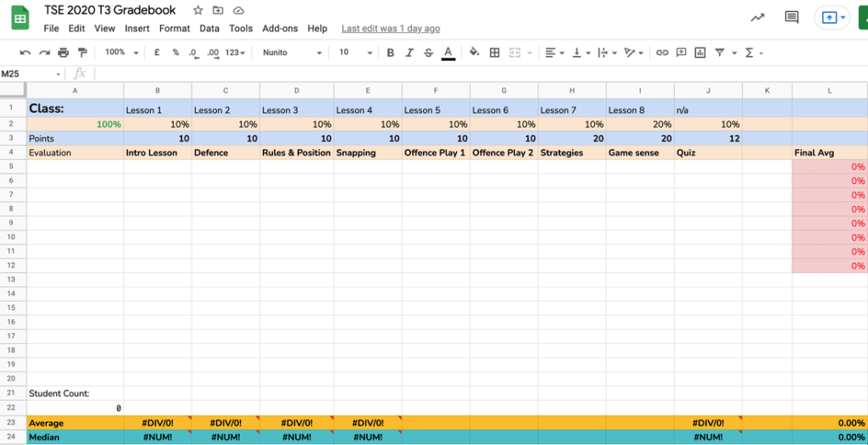Open the Borders tool

point(495,53)
